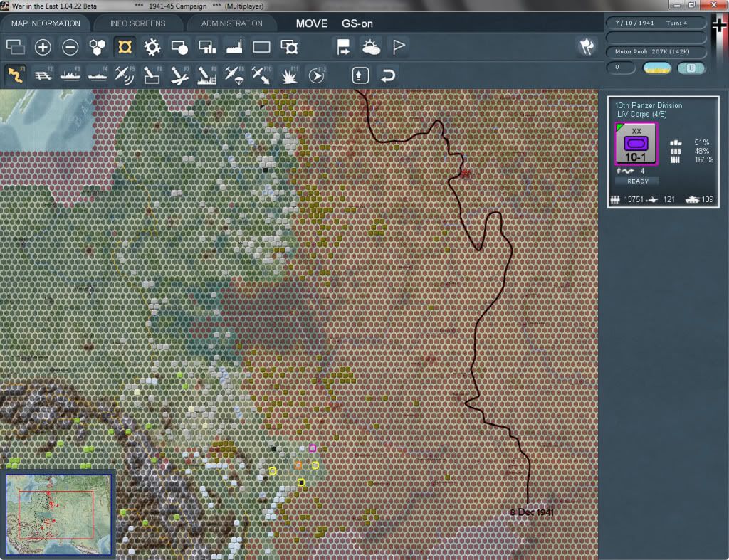Select the F2 rail move icon

(43, 75)
